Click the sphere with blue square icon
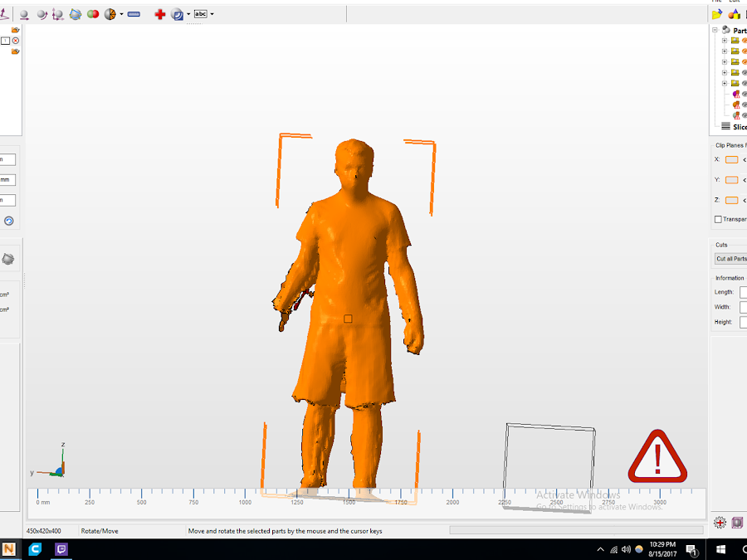The width and height of the screenshot is (747, 560). (178, 15)
